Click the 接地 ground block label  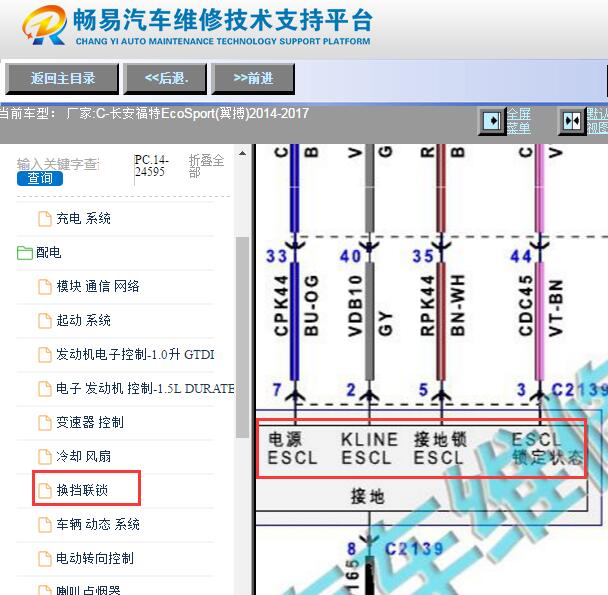pos(367,496)
